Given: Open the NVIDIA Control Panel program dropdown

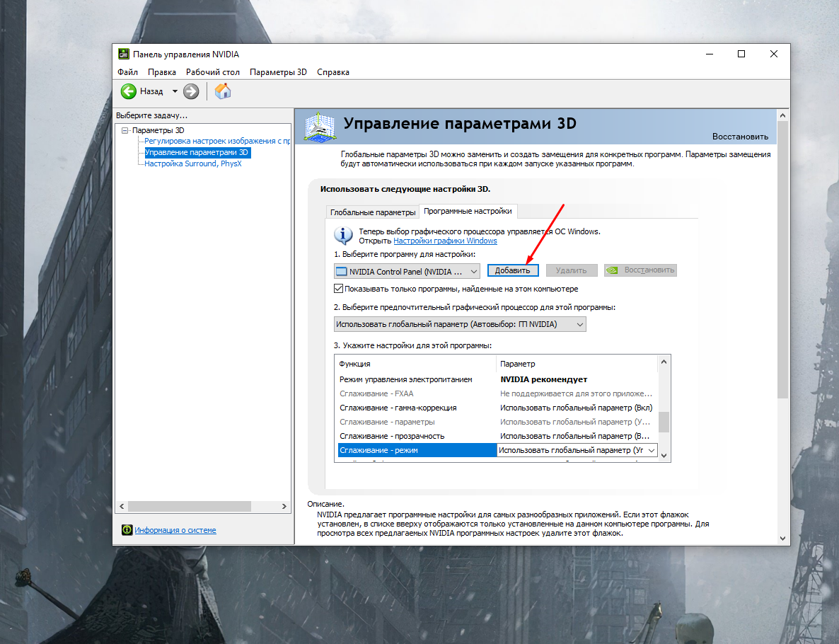Looking at the screenshot, I should coord(407,272).
